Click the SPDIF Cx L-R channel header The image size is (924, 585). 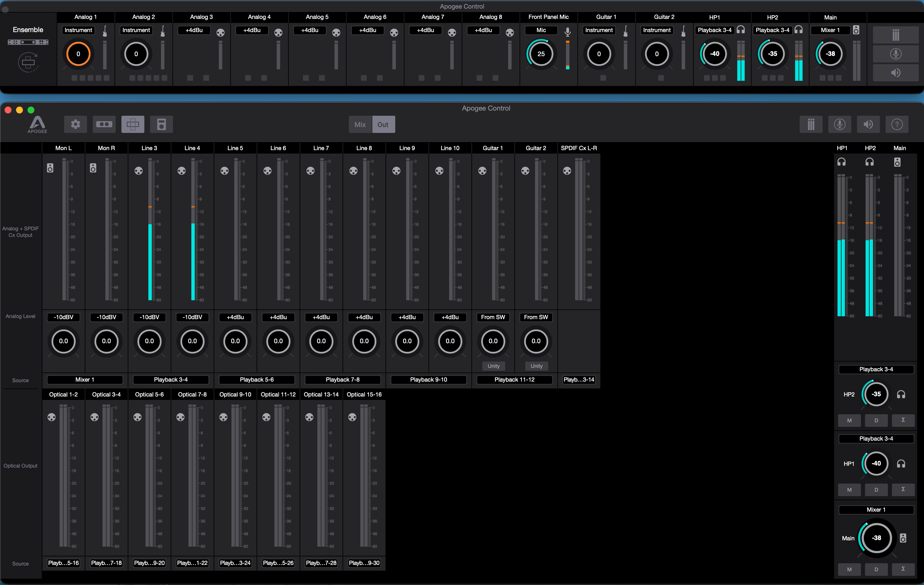click(x=579, y=148)
